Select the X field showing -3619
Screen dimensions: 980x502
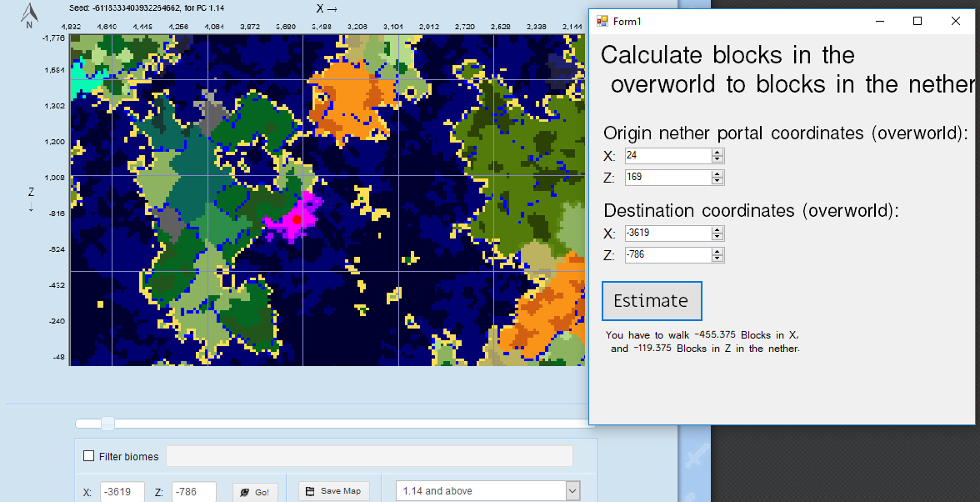click(x=122, y=492)
